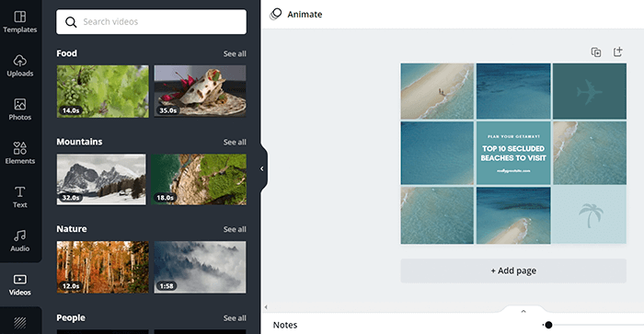Click the Animate circles icon

tap(276, 15)
